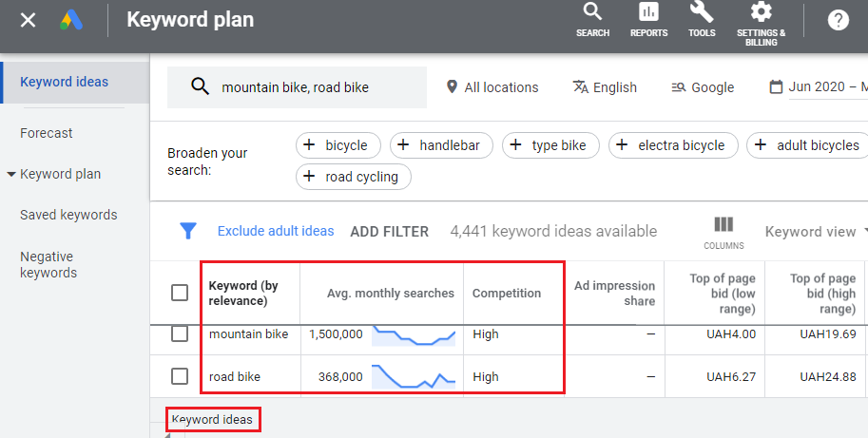Viewport: 868px width, 438px height.
Task: Click the ADD FILTER button
Action: tap(389, 232)
